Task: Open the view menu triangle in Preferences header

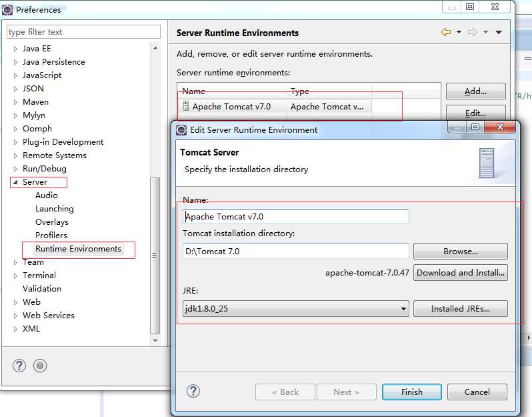Action: [x=499, y=32]
